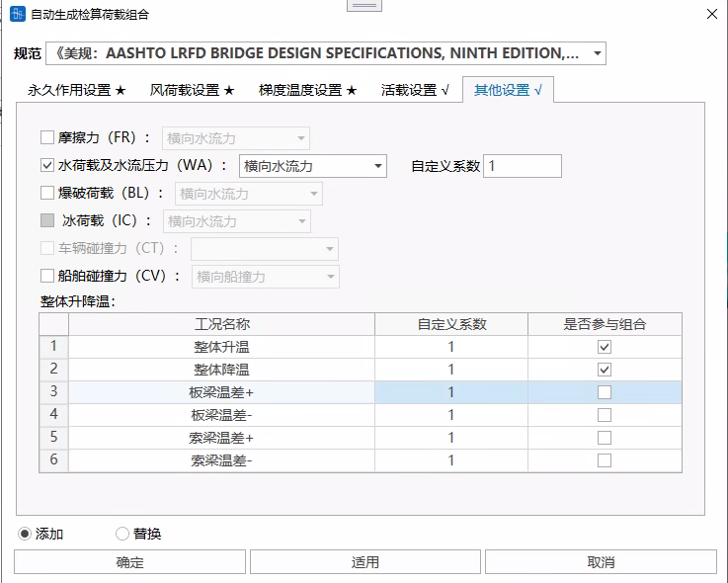Open the WA 横向水流力 dropdown
728x583 pixels.
[x=313, y=166]
